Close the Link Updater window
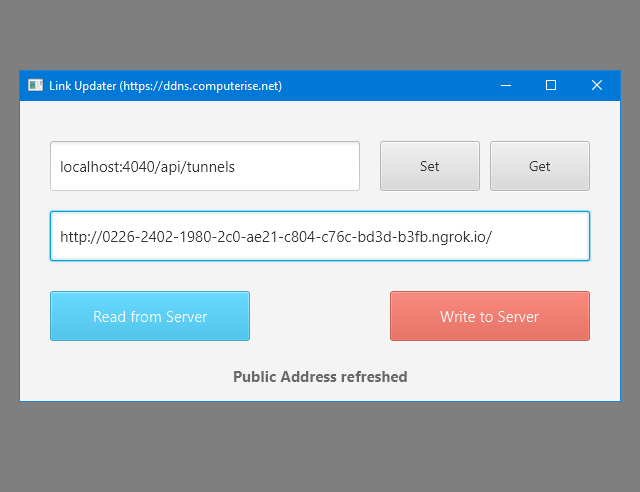This screenshot has height=492, width=640. 597,85
